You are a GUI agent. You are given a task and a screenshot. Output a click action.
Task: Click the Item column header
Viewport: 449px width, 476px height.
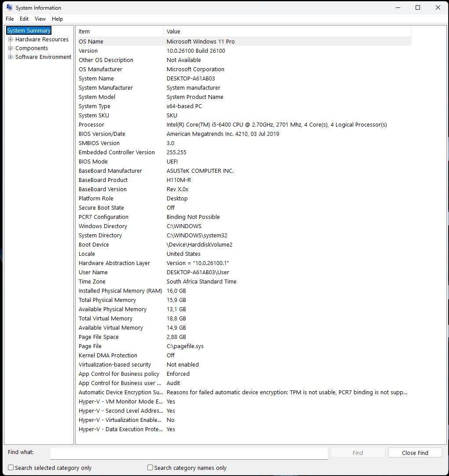click(x=84, y=31)
